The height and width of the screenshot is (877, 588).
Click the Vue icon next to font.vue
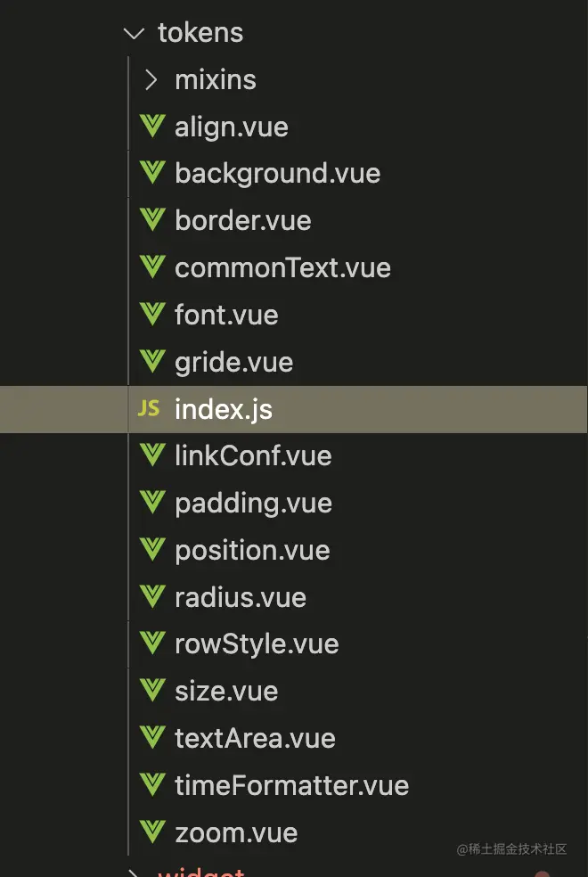(x=152, y=315)
